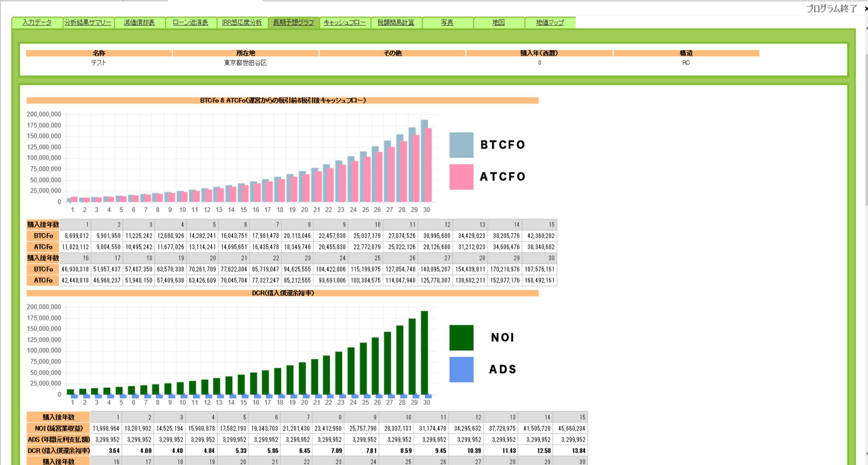Open the 入力データ tab
868x465 pixels.
[x=37, y=22]
